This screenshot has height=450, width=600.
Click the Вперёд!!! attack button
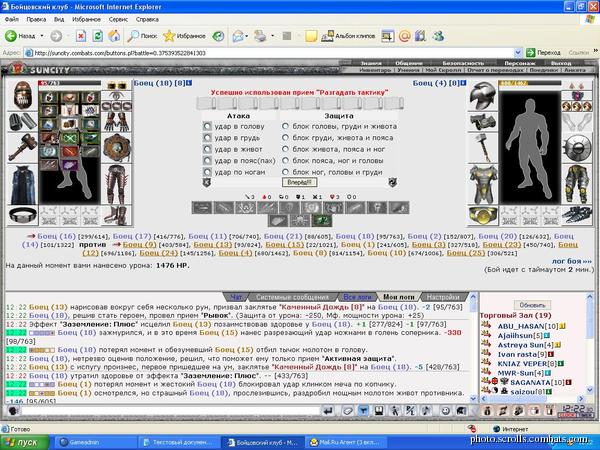300,182
